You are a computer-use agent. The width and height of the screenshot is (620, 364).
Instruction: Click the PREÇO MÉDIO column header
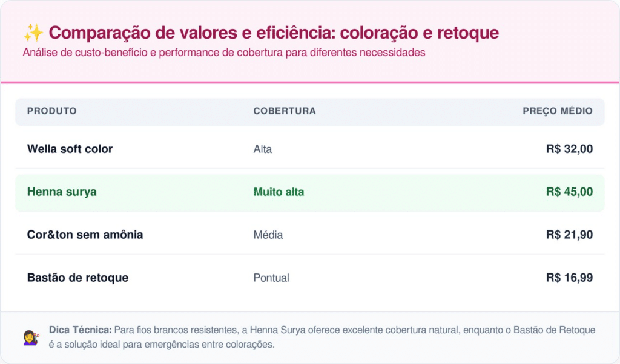[558, 111]
